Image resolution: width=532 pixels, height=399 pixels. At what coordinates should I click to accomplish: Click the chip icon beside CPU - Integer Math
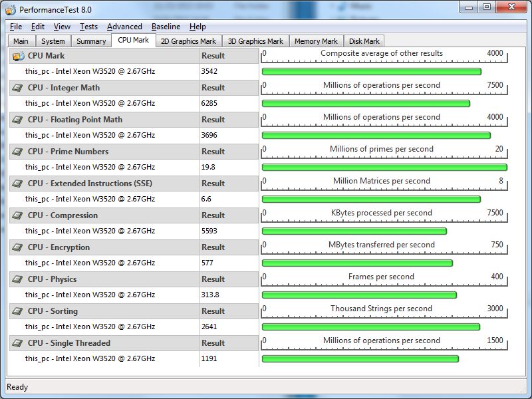(17, 88)
